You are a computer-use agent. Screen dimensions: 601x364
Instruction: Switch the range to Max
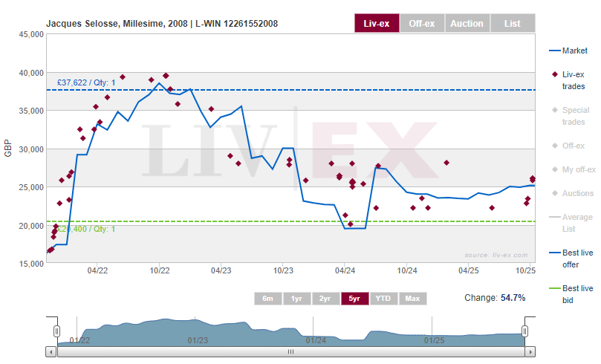point(412,299)
